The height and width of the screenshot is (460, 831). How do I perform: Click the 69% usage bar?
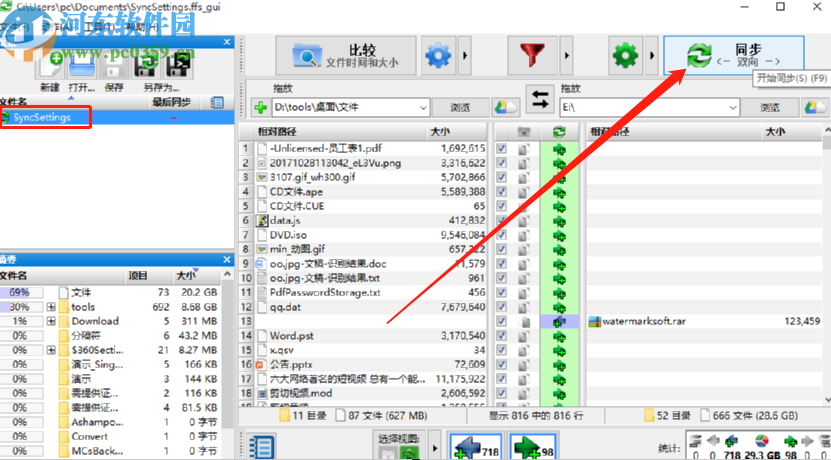20,293
